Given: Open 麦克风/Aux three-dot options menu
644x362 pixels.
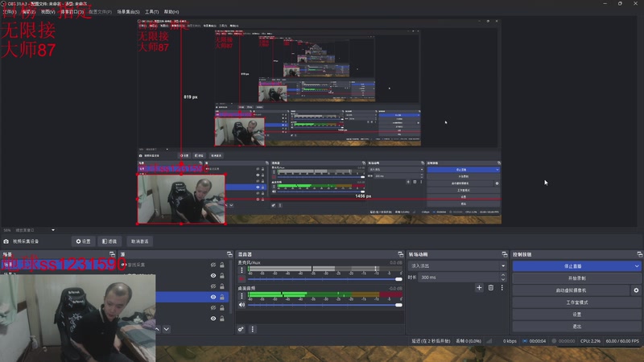Looking at the screenshot, I should (x=242, y=270).
